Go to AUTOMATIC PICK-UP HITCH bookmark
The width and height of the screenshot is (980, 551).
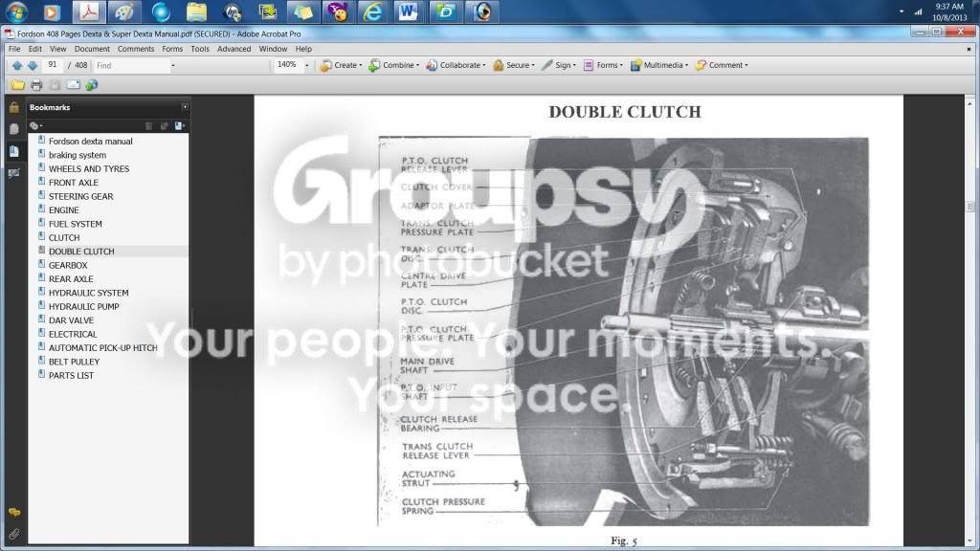pos(103,348)
